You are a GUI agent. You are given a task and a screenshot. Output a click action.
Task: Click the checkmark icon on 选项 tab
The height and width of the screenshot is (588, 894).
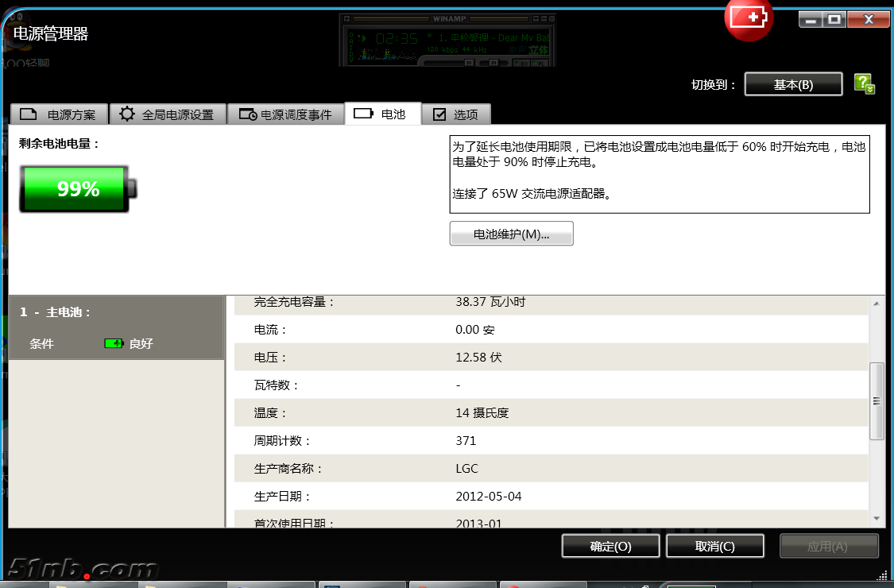[x=439, y=114]
